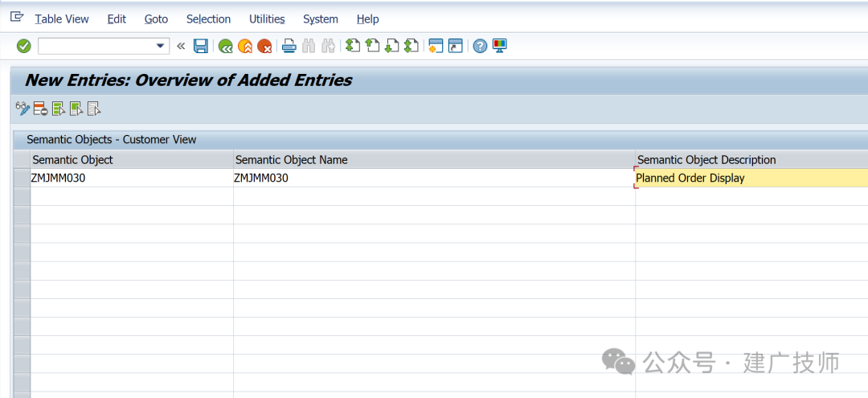Click the Semantic Object Description column header
The height and width of the screenshot is (398, 868).
(x=751, y=159)
